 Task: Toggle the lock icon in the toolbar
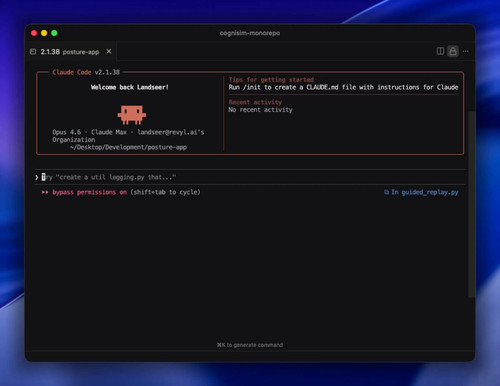click(x=453, y=51)
